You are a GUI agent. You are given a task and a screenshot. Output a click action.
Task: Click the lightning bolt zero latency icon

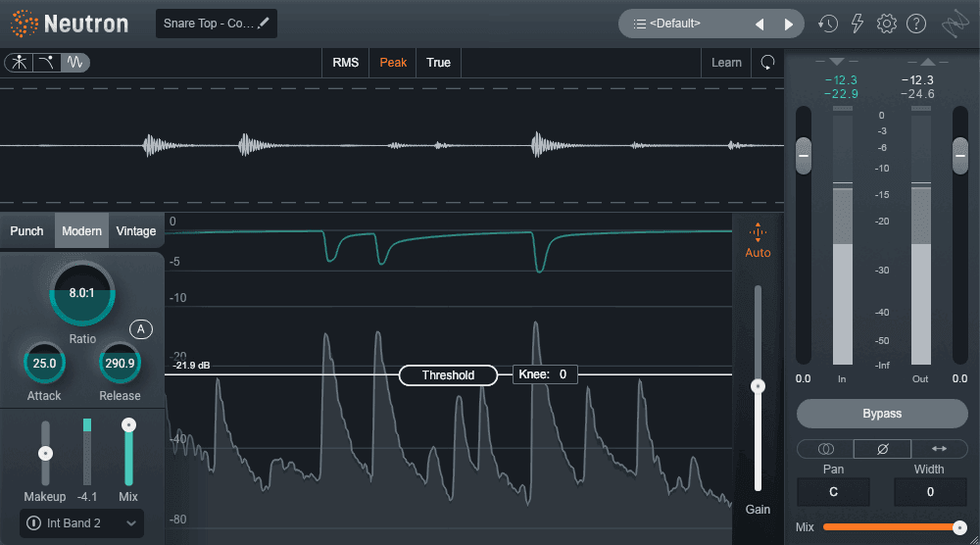[857, 24]
